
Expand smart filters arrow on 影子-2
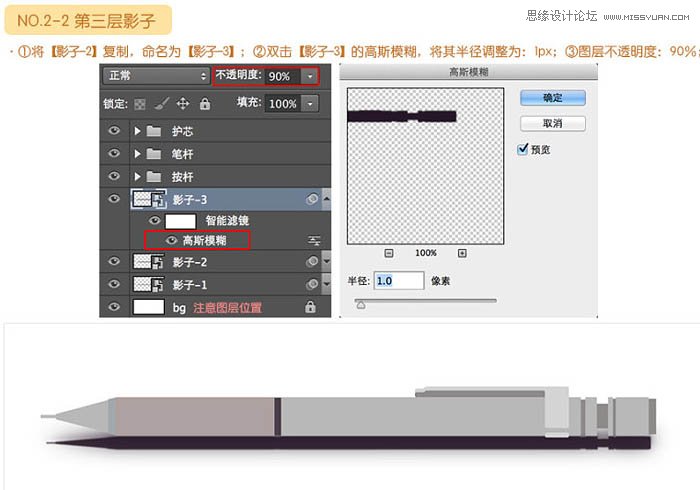[327, 261]
